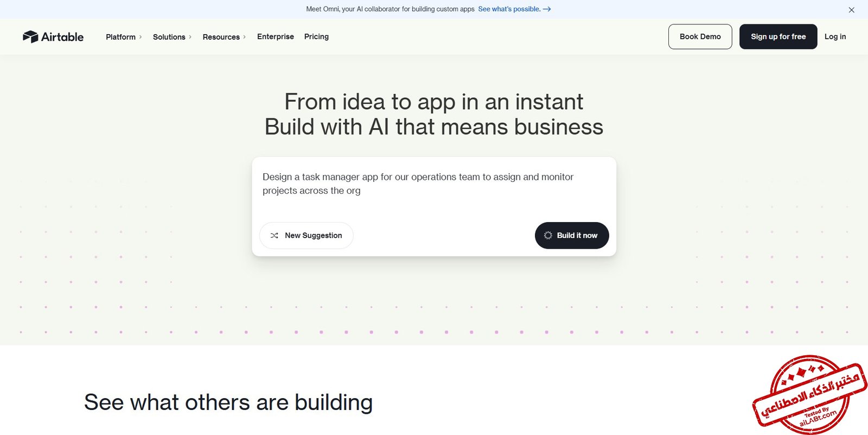Open the Solutions navigation item

click(169, 37)
